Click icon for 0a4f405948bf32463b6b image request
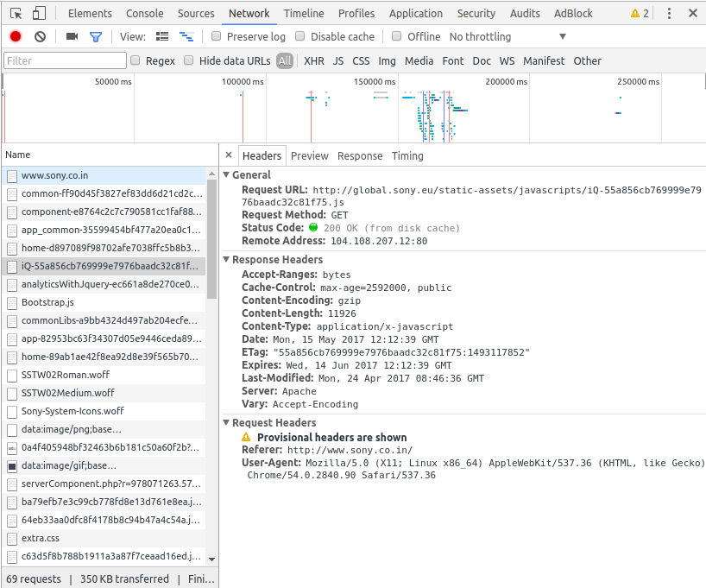This screenshot has height=588, width=706. coord(12,448)
